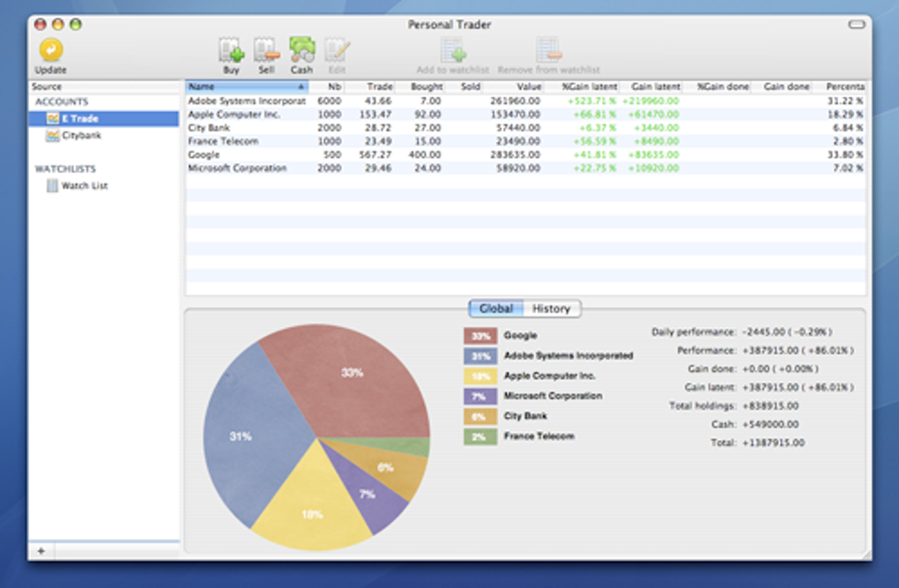This screenshot has height=588, width=899.
Task: Click the yellow 18% pie slice
Action: tap(313, 505)
